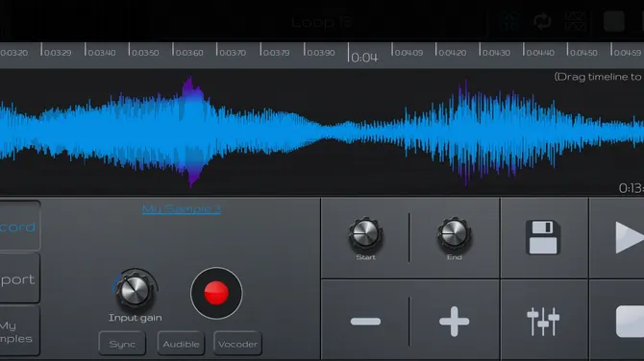This screenshot has width=644, height=361.
Task: Toggle the Vocoder option
Action: (237, 344)
